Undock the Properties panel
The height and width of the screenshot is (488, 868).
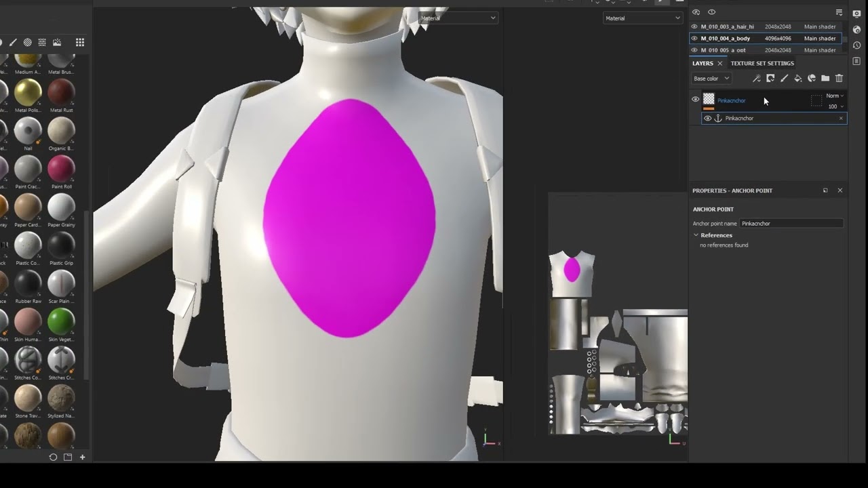click(x=825, y=190)
